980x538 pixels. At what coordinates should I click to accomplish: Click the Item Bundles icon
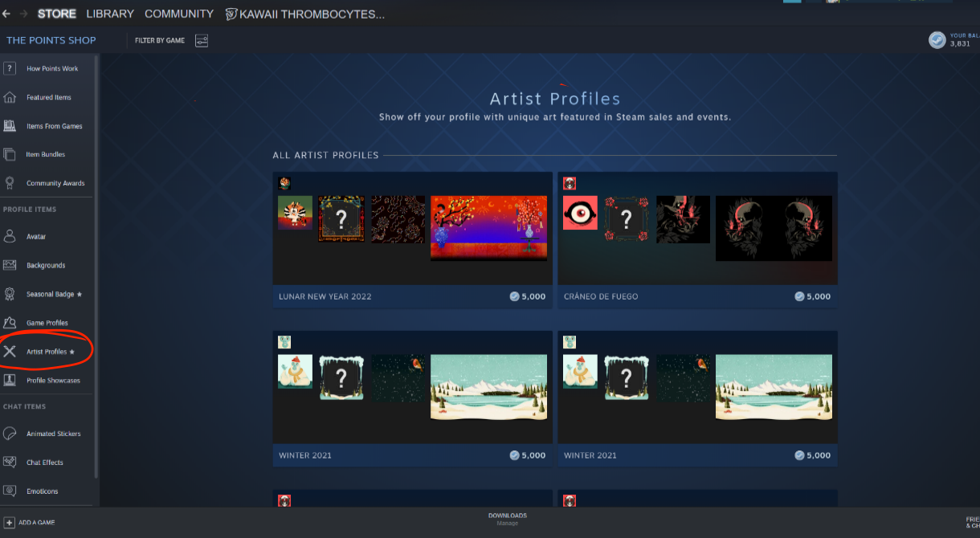pyautogui.click(x=10, y=154)
